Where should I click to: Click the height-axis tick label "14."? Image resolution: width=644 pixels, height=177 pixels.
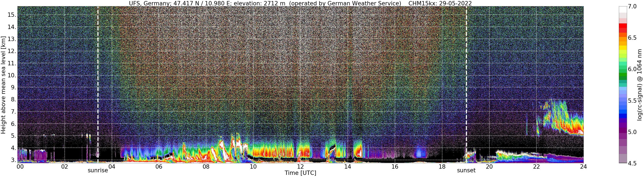12,27
